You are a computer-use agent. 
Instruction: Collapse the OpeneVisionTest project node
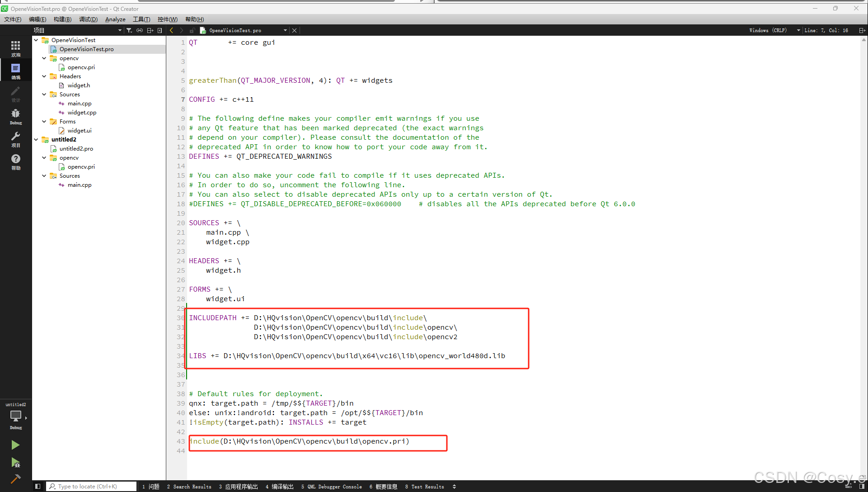pyautogui.click(x=36, y=40)
